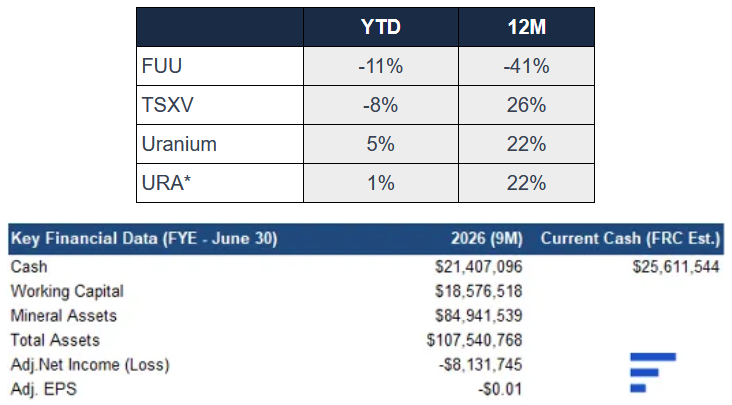Screen dimensions: 732x405
Task: Select FUU's YTD value -11%
Action: coord(380,66)
